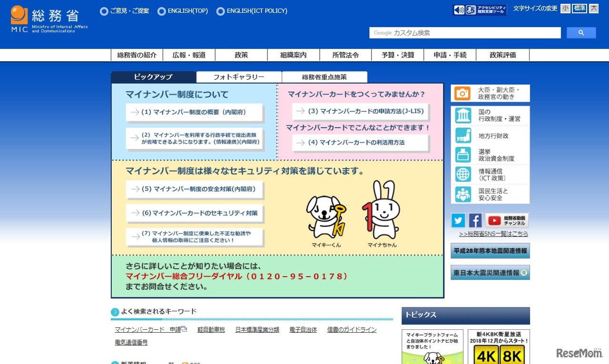Open the ministry's Twitter page
609x364 pixels.
[x=458, y=220]
